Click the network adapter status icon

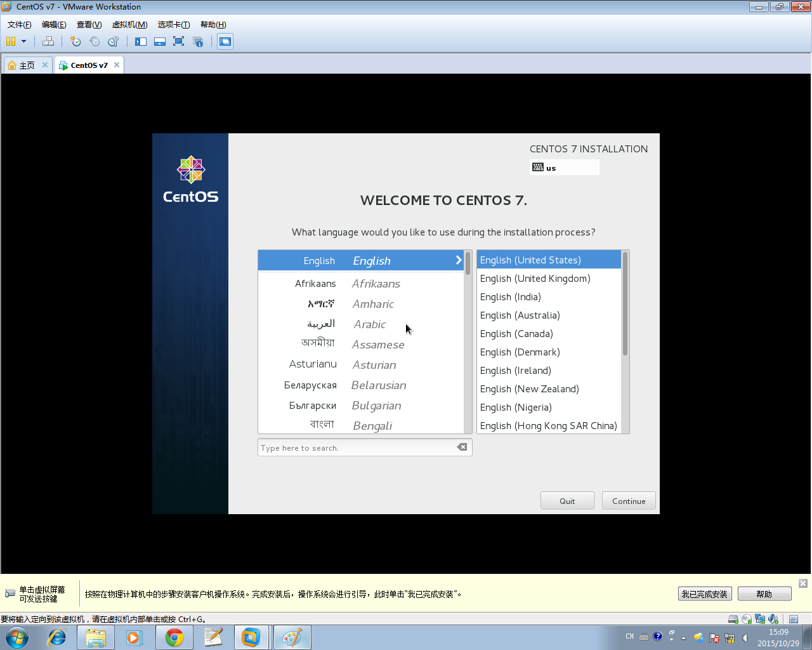(x=760, y=619)
